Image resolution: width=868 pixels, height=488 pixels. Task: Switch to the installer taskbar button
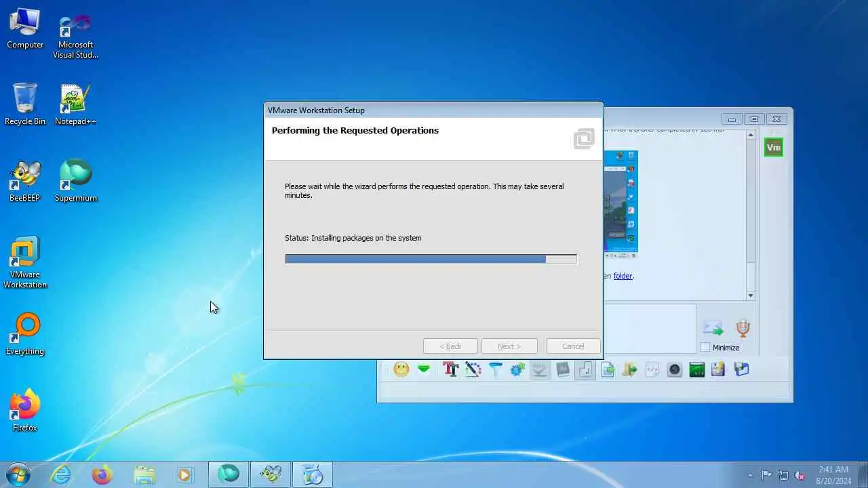(x=313, y=474)
